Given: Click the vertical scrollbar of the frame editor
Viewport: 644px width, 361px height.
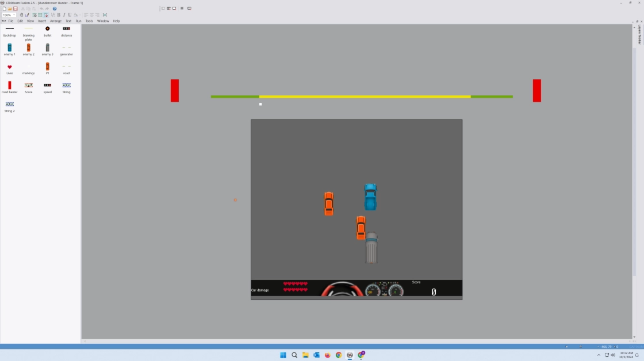Looking at the screenshot, I should pyautogui.click(x=635, y=172).
